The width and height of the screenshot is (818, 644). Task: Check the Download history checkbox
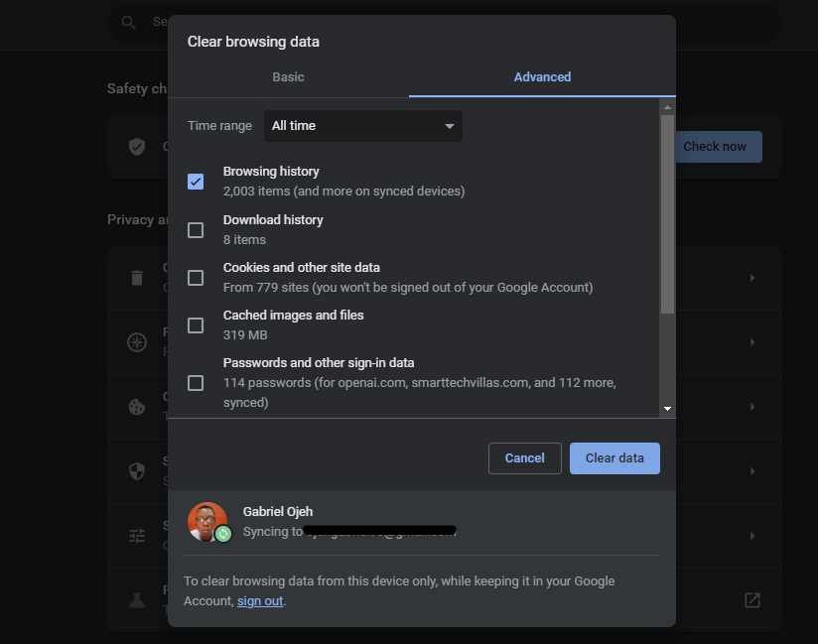(196, 229)
